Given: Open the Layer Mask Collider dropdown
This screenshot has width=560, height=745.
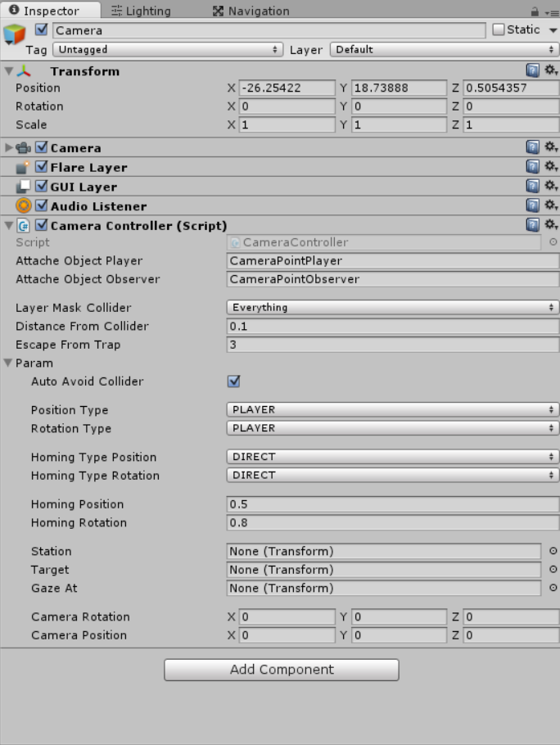Looking at the screenshot, I should [392, 308].
